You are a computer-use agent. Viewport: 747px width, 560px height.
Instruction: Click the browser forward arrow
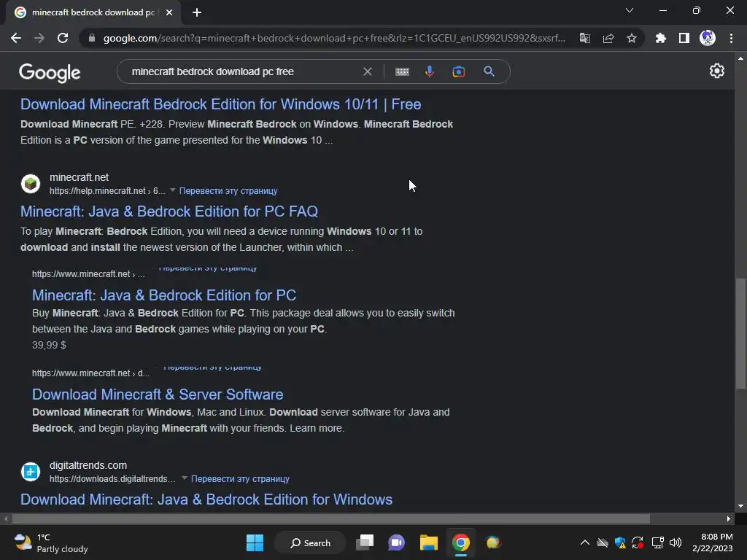(x=39, y=38)
